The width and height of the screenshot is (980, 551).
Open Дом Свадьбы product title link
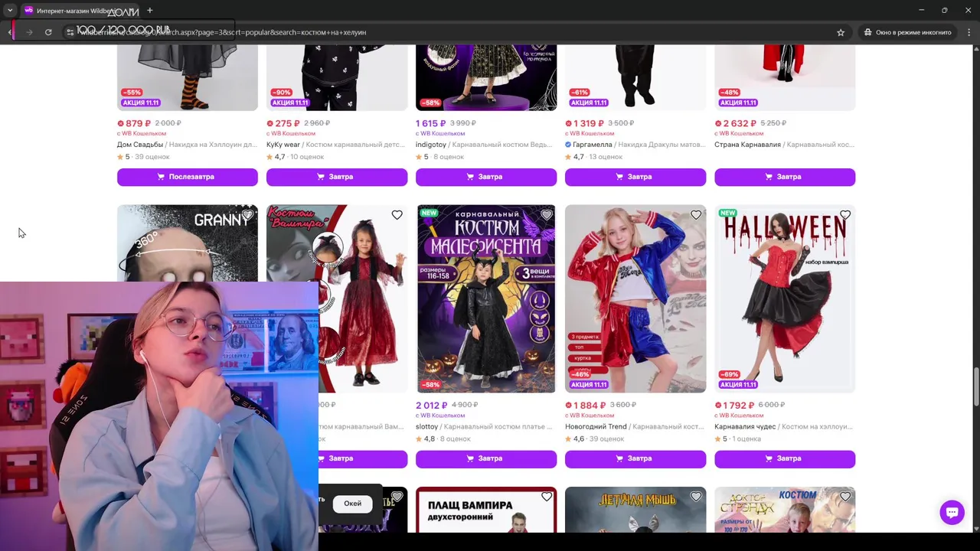(187, 145)
